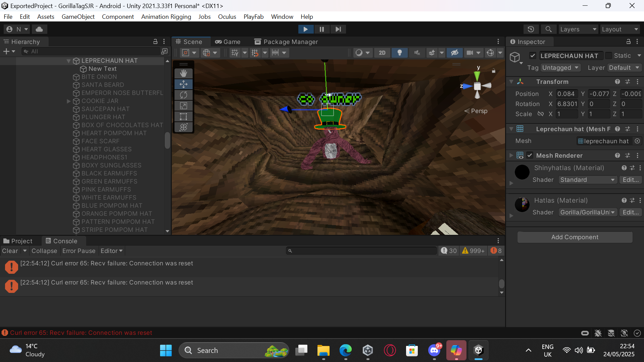Open the Gizmos toggle icon
This screenshot has width=644, height=362.
(490, 53)
